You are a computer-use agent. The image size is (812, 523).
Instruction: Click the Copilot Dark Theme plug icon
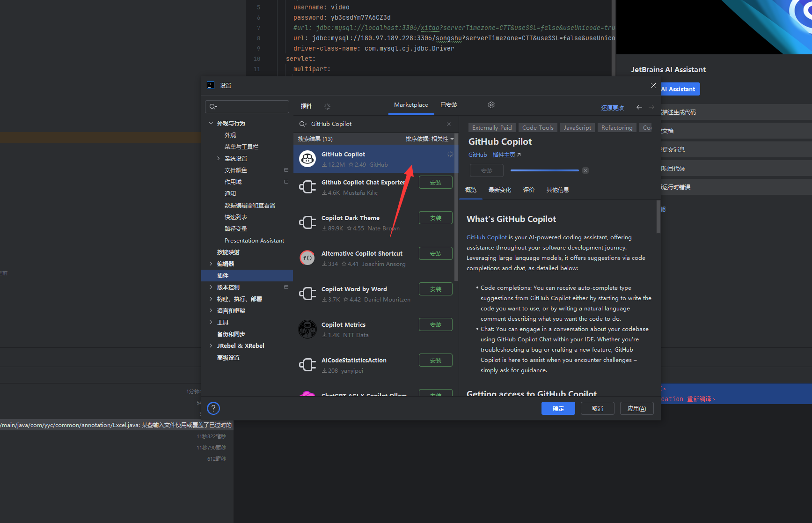click(x=307, y=222)
